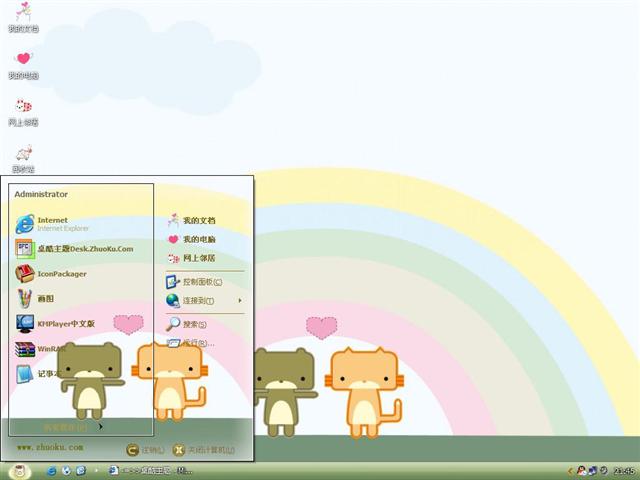The height and width of the screenshot is (480, 640).
Task: Expand All Programs arrow at menu bottom
Action: [100, 427]
